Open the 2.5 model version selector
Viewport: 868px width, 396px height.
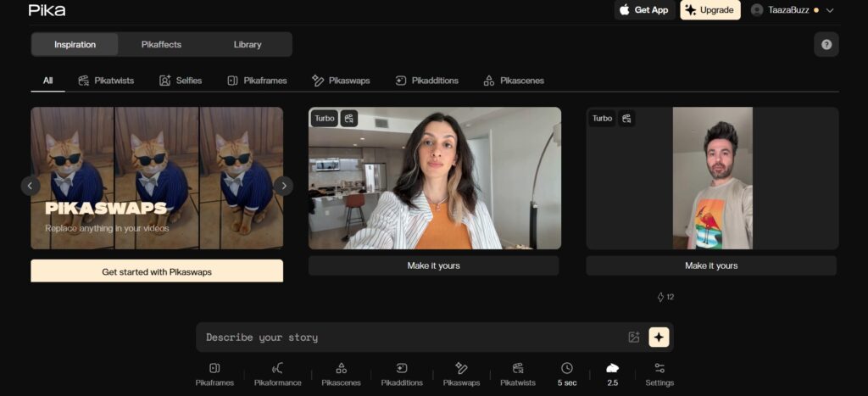tap(612, 375)
